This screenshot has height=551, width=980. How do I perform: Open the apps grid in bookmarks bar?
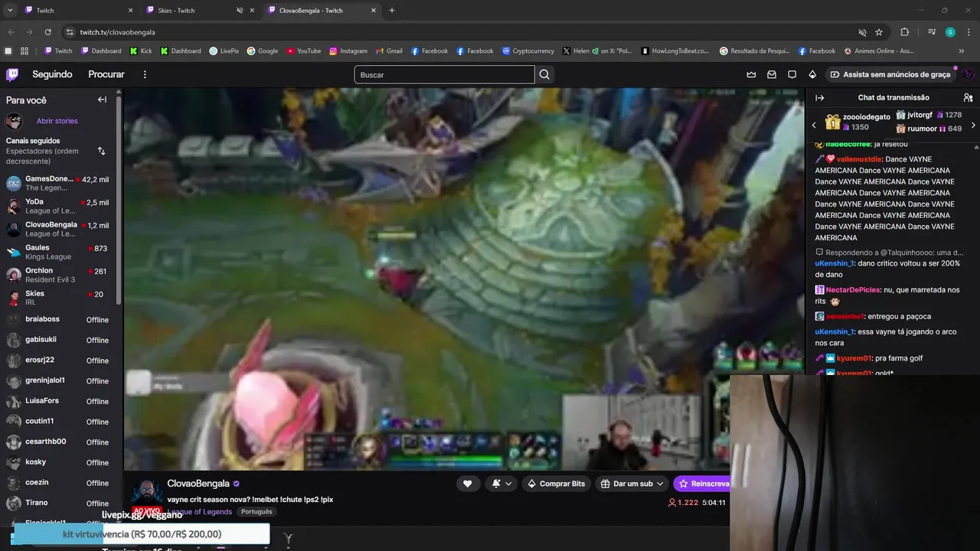pyautogui.click(x=24, y=51)
